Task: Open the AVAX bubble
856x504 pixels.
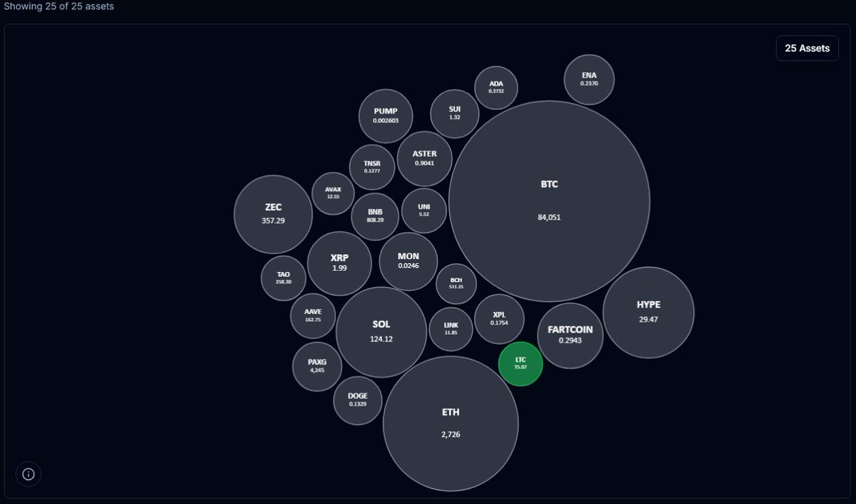Action: (x=333, y=193)
